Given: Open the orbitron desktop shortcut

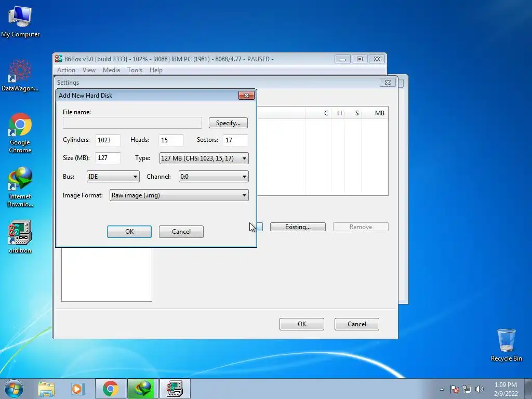Looking at the screenshot, I should point(20,237).
